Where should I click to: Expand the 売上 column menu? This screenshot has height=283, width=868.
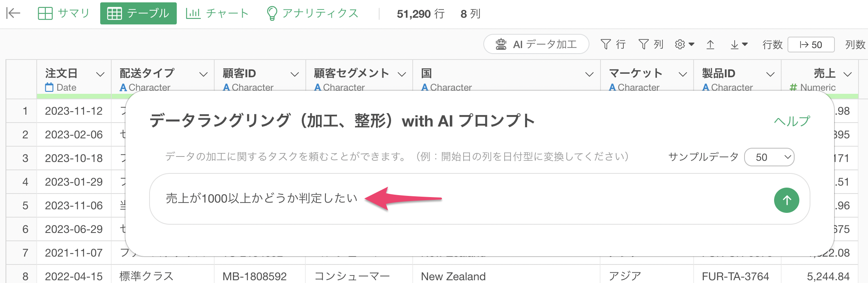[847, 74]
